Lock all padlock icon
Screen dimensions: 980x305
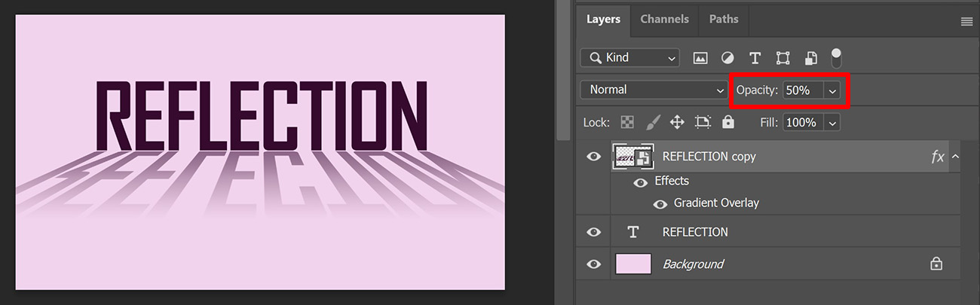(728, 122)
